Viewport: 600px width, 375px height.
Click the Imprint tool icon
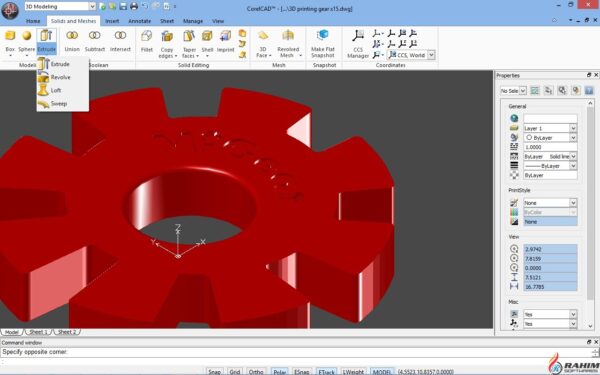coord(225,36)
